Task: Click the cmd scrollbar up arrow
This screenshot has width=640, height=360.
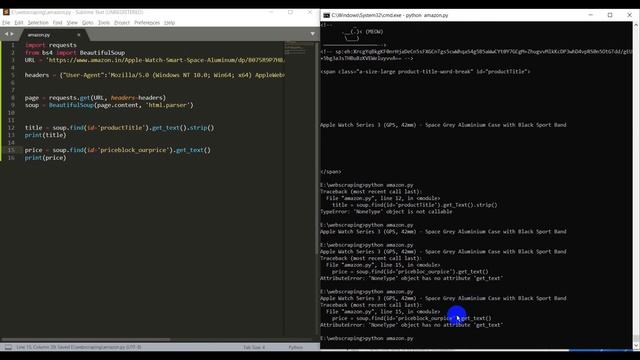Action: (636, 25)
